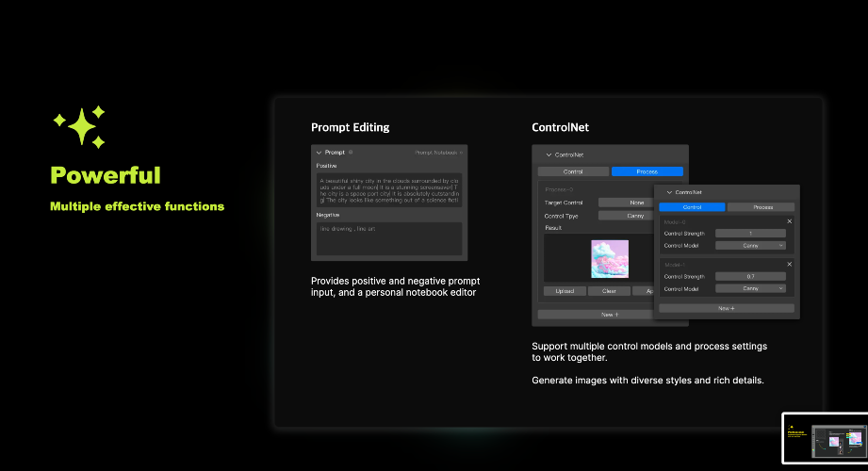The width and height of the screenshot is (868, 471).
Task: Click the Control Tpye label
Action: [562, 217]
